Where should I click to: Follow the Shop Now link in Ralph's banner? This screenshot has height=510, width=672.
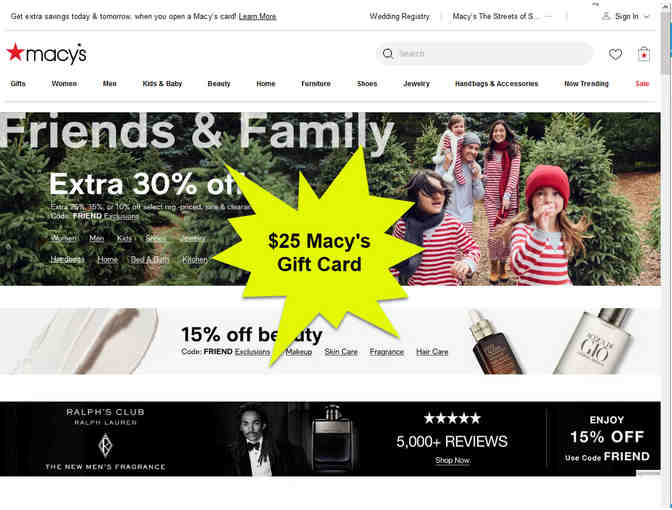452,460
